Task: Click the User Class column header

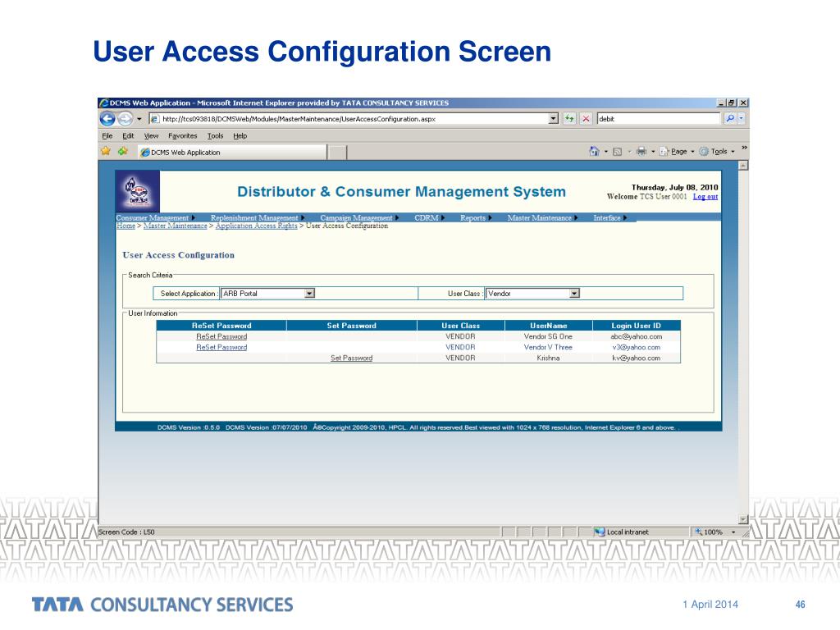Action: pyautogui.click(x=461, y=326)
